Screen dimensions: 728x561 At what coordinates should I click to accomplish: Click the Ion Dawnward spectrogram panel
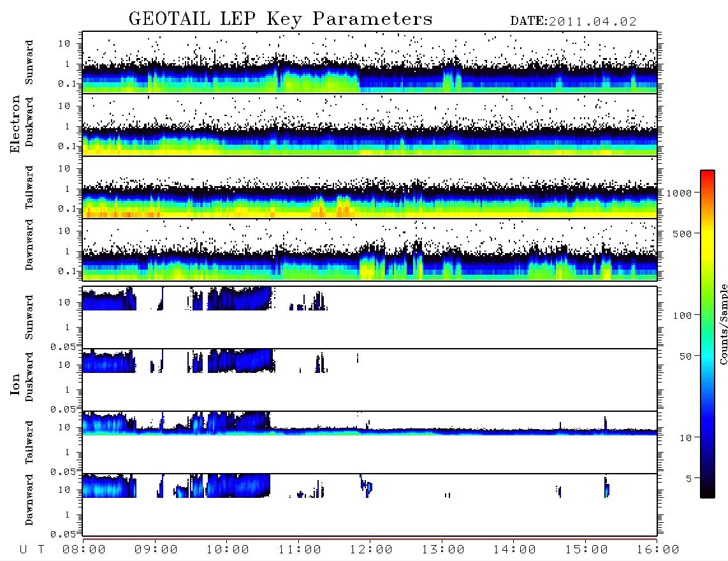tap(370, 505)
